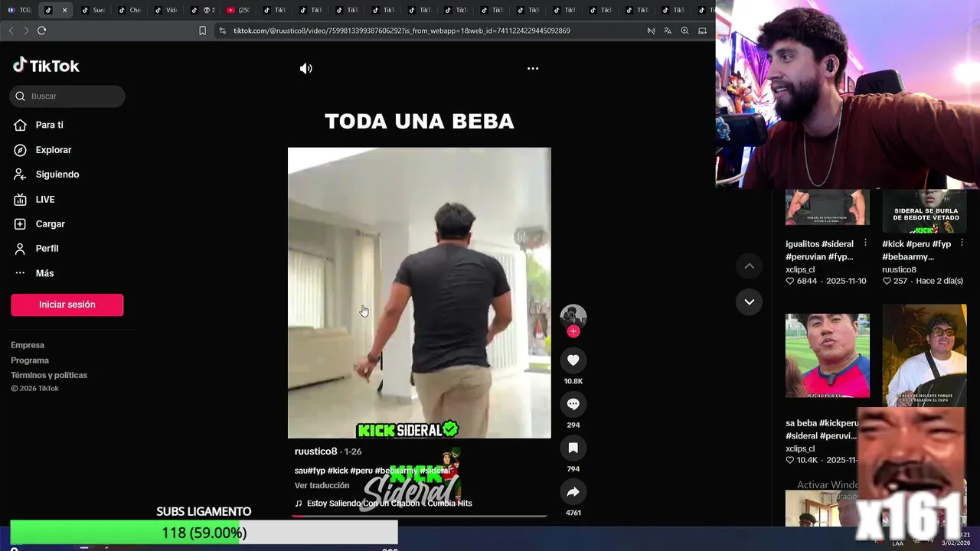
Task: Open comments showing 294
Action: click(573, 404)
